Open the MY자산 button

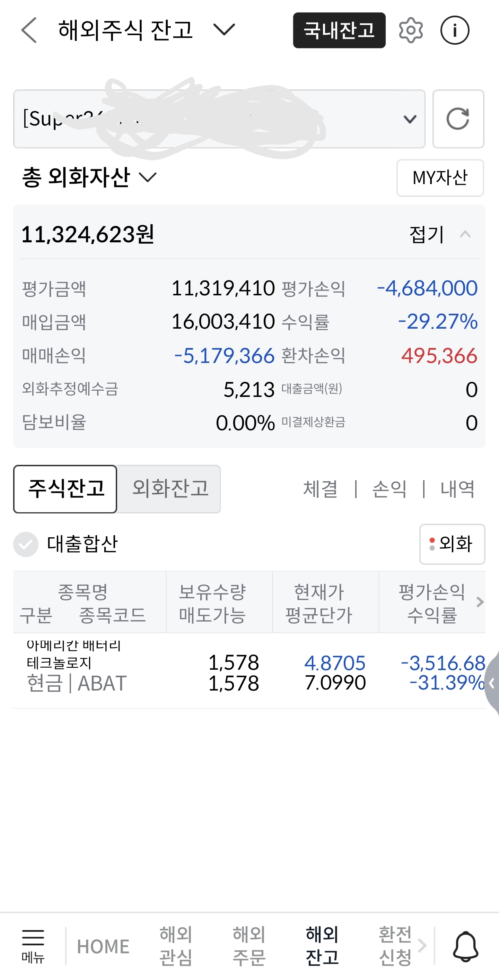coord(440,178)
